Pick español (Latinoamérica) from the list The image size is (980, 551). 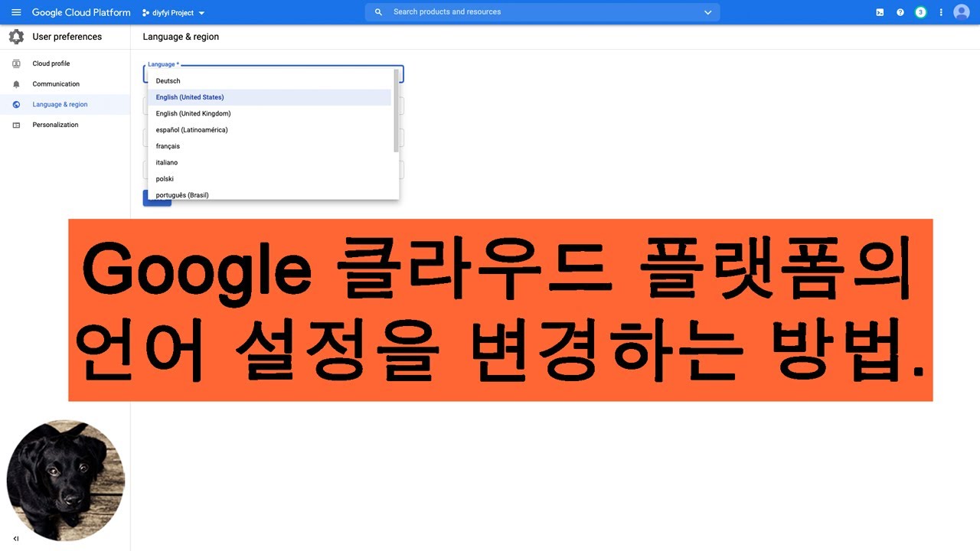(191, 130)
